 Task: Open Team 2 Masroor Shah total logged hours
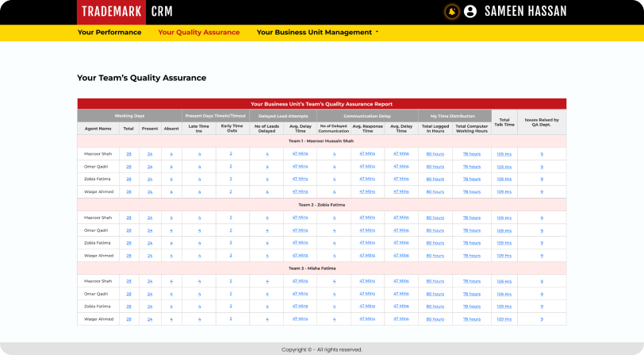435,217
